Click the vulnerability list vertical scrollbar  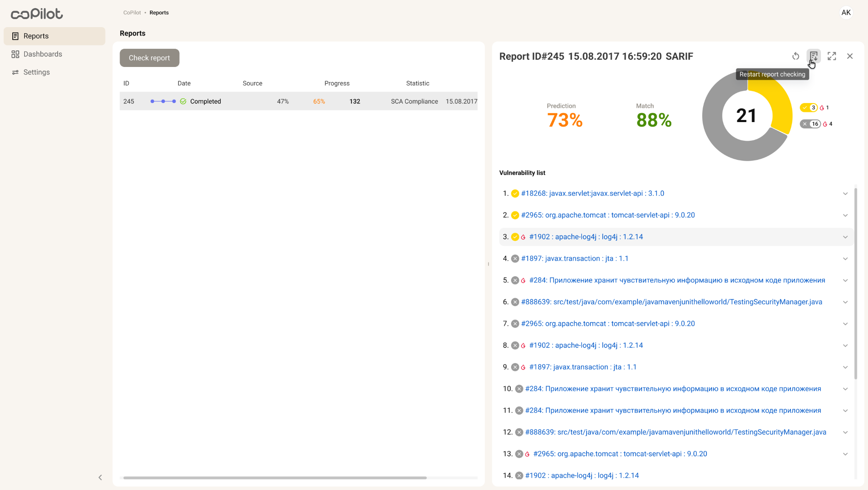click(856, 283)
